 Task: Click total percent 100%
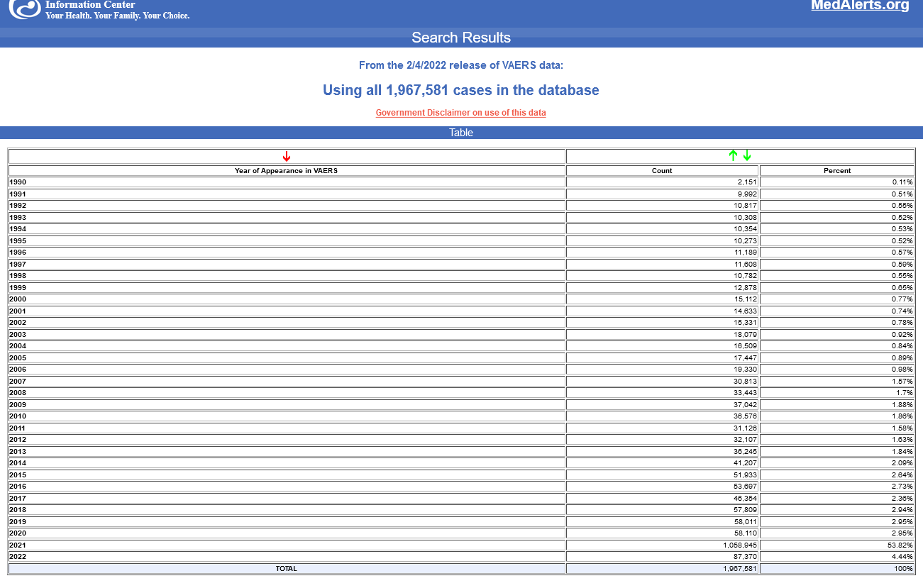(904, 569)
